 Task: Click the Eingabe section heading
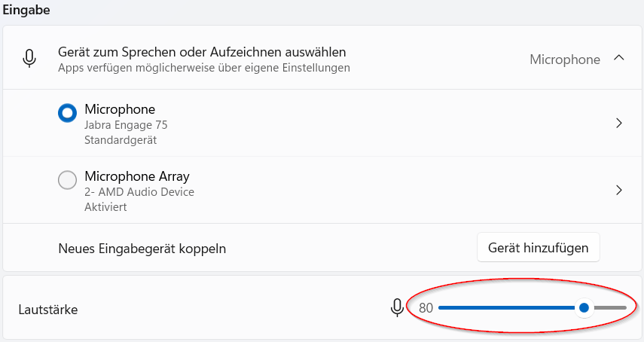(x=26, y=10)
